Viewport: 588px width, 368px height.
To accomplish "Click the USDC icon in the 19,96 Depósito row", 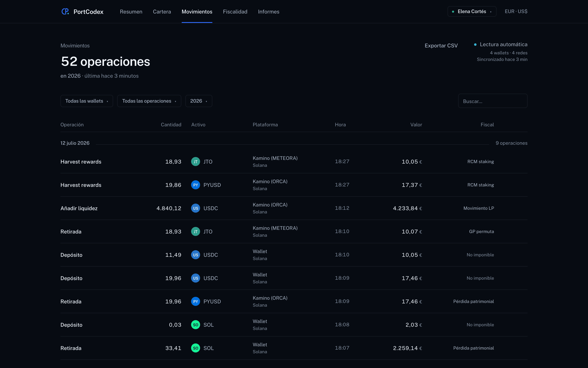I will click(x=195, y=278).
